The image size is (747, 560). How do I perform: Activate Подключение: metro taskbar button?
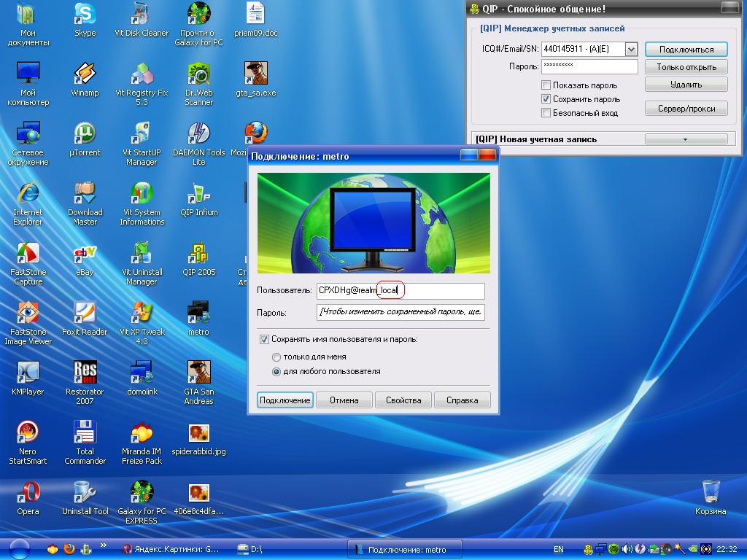[404, 550]
